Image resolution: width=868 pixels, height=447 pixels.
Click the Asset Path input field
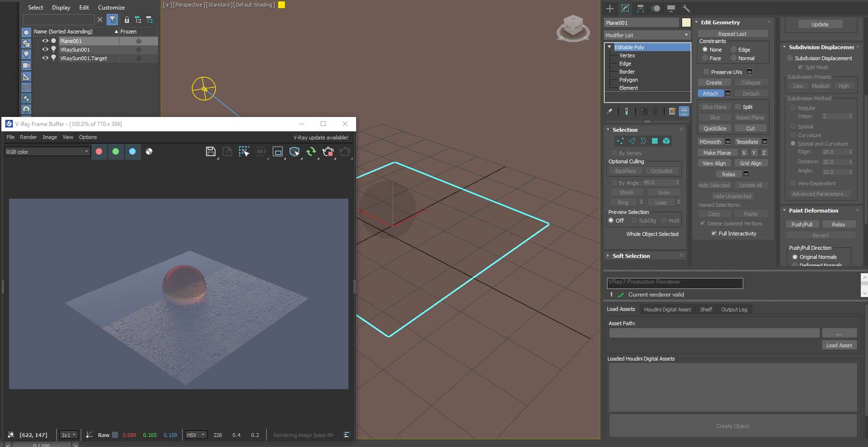click(x=714, y=333)
